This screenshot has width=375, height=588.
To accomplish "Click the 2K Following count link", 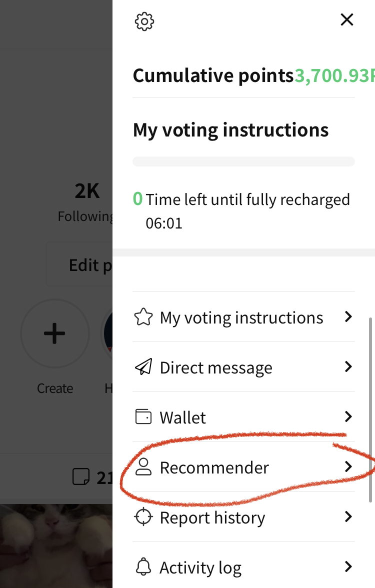I will pyautogui.click(x=86, y=201).
